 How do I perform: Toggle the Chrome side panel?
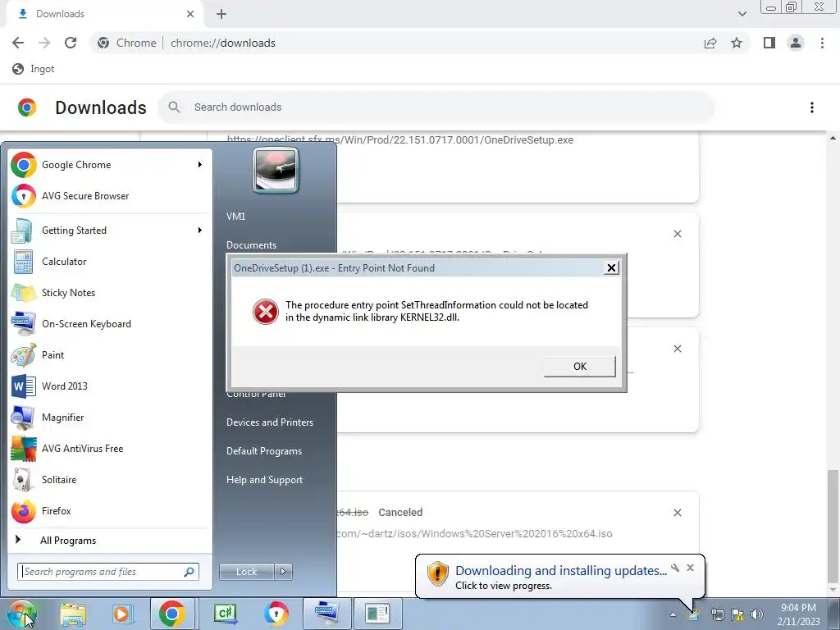(769, 43)
